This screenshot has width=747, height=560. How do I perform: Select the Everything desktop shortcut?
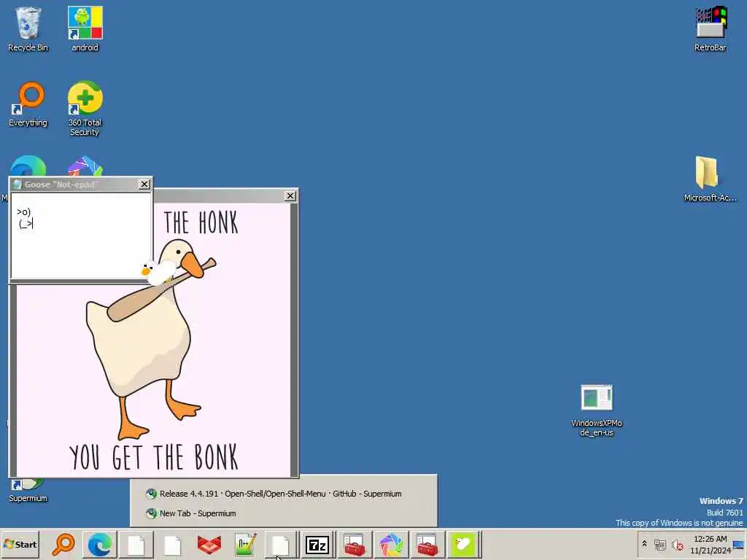28,105
